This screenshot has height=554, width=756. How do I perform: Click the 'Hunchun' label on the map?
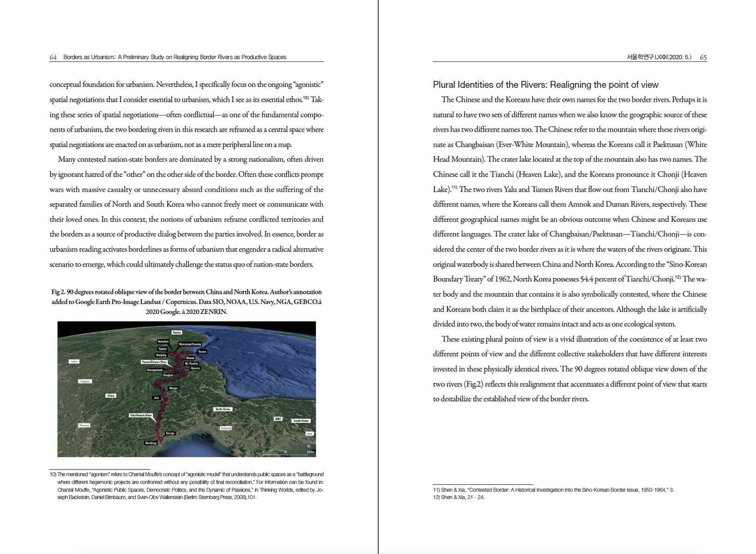tap(163, 341)
